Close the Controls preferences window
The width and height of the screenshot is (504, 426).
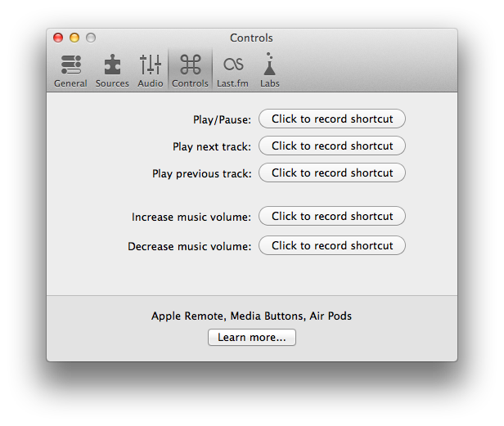58,38
